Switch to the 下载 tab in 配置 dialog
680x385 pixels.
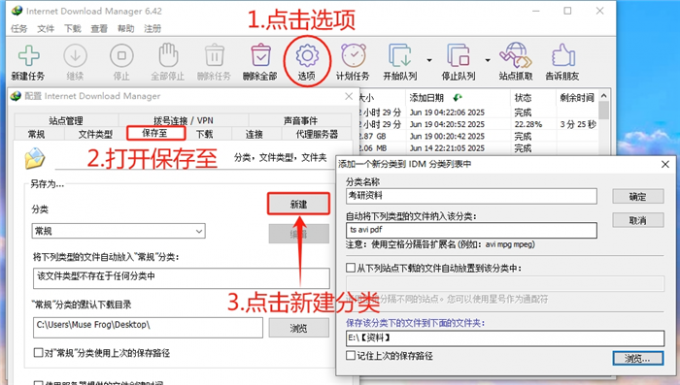[204, 134]
